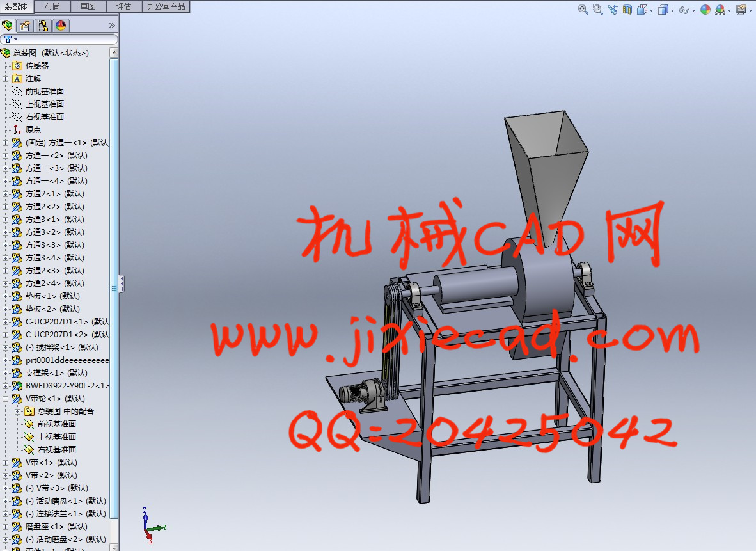Viewport: 756px width, 551px height.
Task: Click the Edit Appearance color sphere icon
Action: [x=705, y=10]
